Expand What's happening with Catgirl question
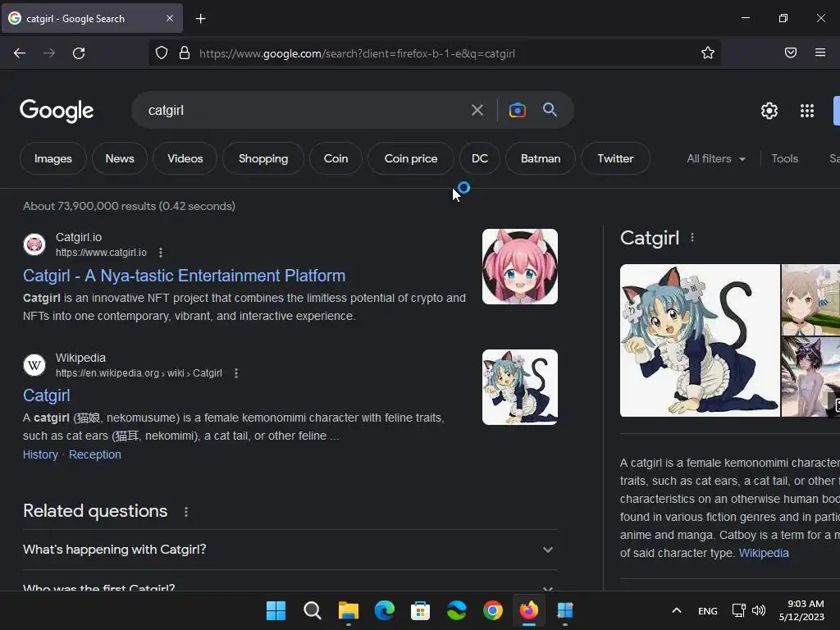The image size is (840, 630). pyautogui.click(x=290, y=550)
